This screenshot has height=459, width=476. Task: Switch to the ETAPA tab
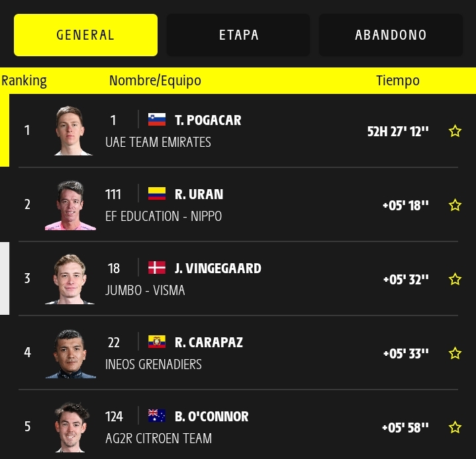click(238, 35)
